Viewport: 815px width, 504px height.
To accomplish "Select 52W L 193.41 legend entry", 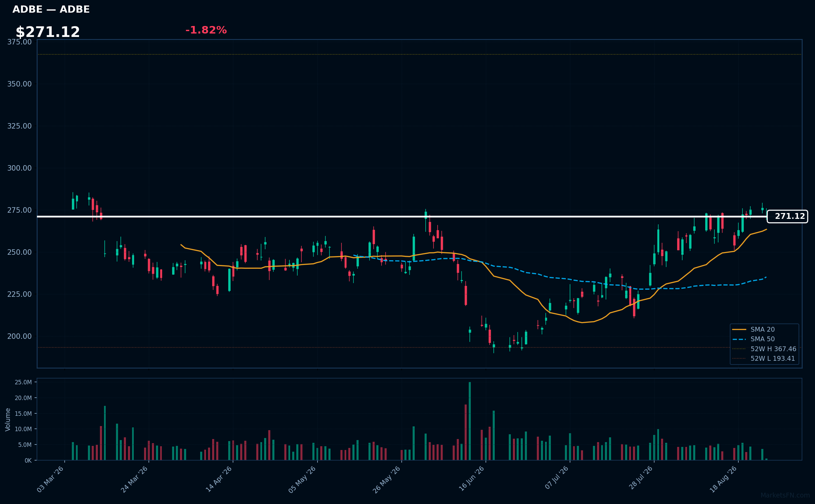I will (x=764, y=358).
